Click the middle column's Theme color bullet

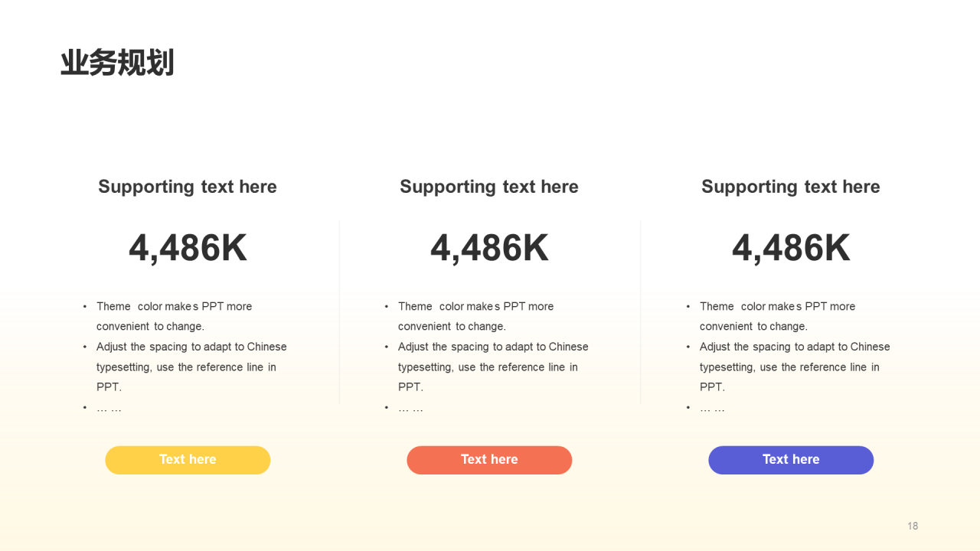pyautogui.click(x=475, y=316)
